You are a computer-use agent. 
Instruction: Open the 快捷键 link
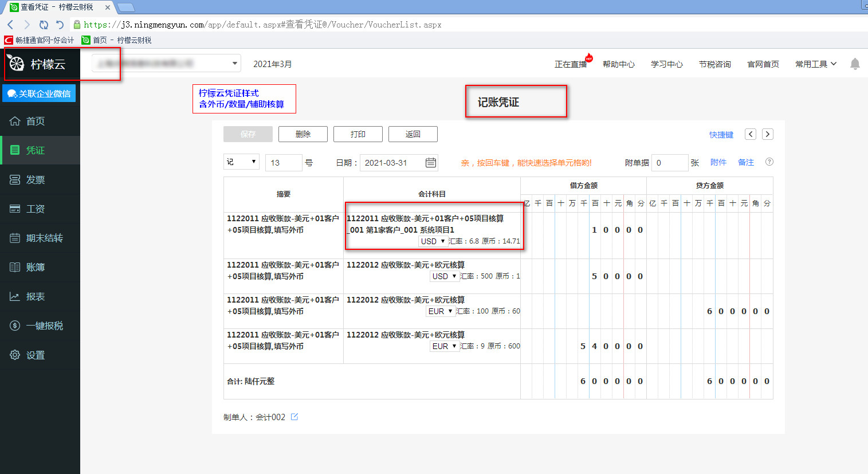point(721,135)
